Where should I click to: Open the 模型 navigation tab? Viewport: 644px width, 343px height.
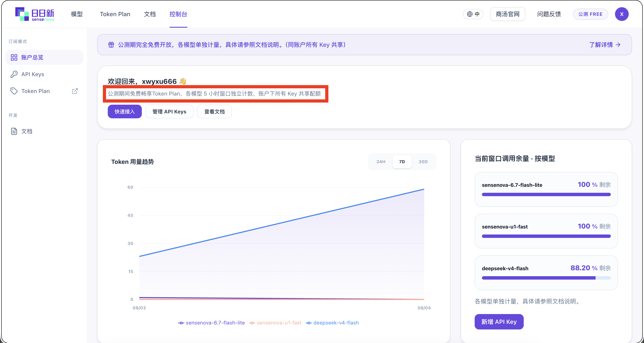77,14
